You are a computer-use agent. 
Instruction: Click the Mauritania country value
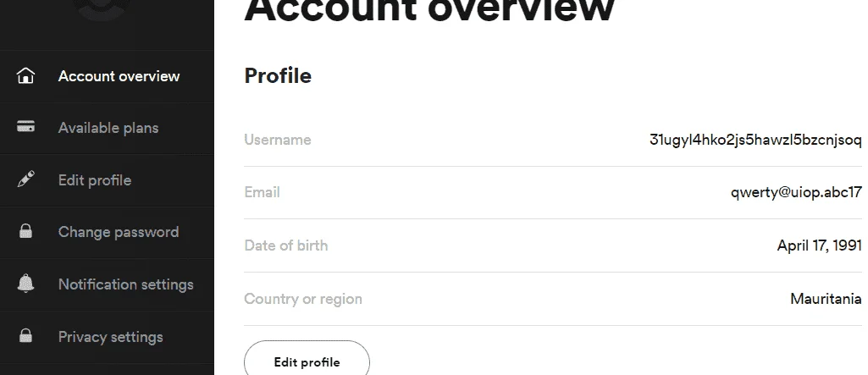[x=826, y=299]
